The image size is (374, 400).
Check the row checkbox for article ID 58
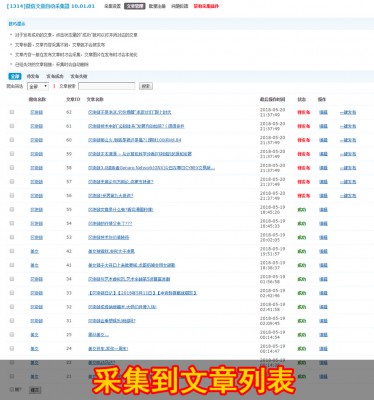[x=12, y=168]
